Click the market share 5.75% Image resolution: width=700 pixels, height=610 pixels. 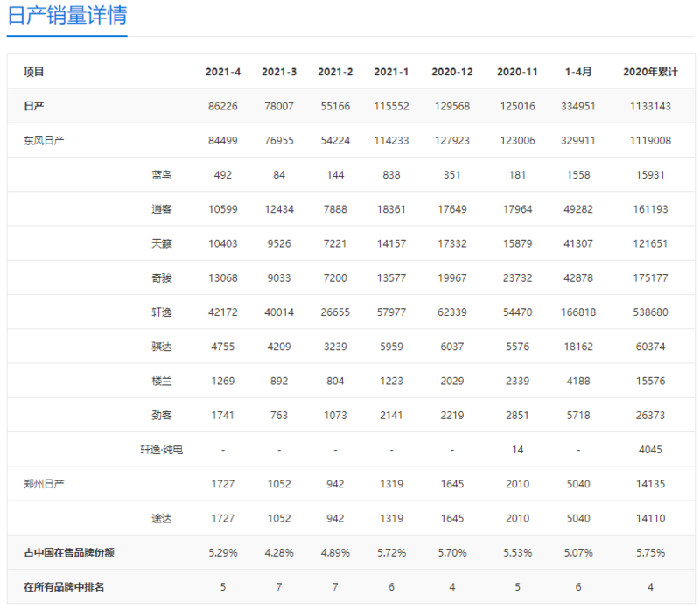[650, 553]
